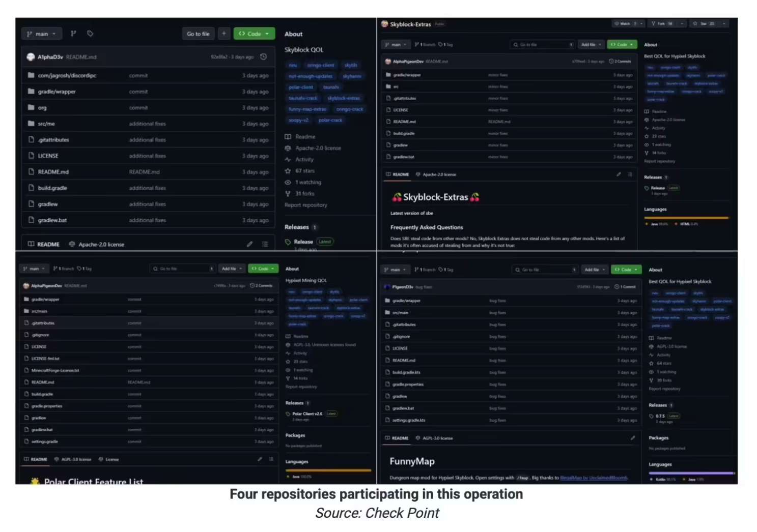The width and height of the screenshot is (757, 532).
Task: Open the 0.7.5 release in FunnyMap repo
Action: tap(660, 416)
